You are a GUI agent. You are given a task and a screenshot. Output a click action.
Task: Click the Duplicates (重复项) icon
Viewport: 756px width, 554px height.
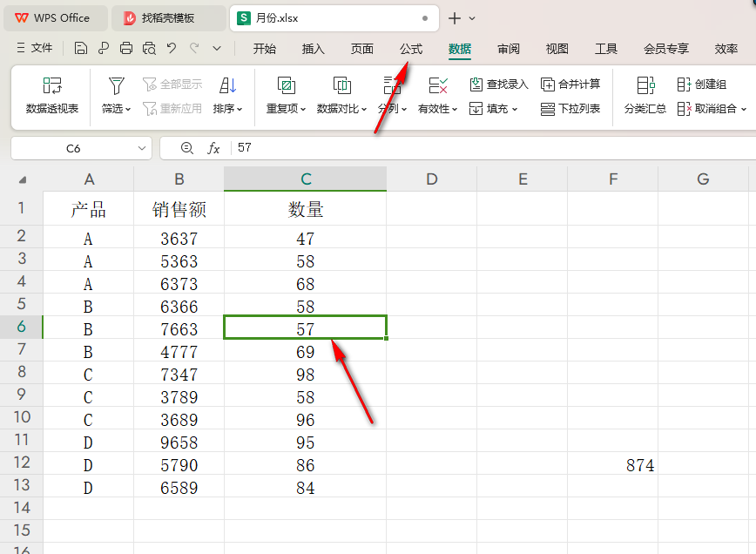coord(287,86)
